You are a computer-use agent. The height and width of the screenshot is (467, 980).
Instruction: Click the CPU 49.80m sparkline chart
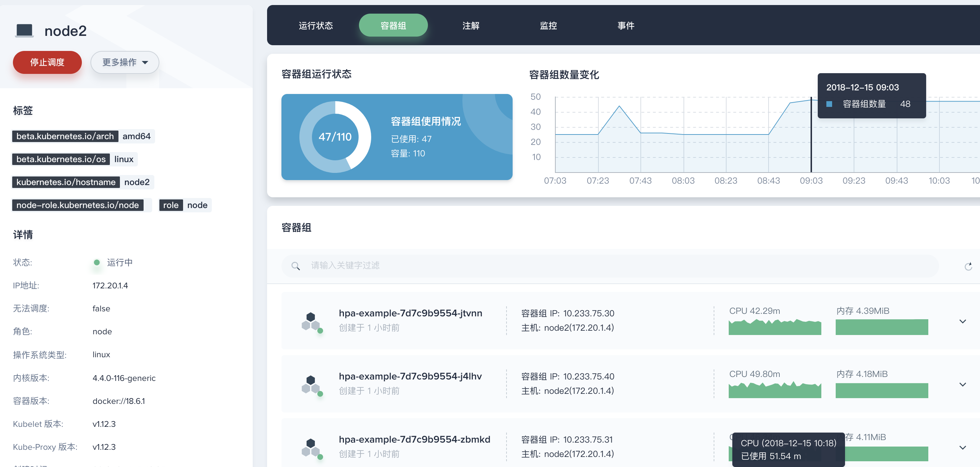(775, 390)
